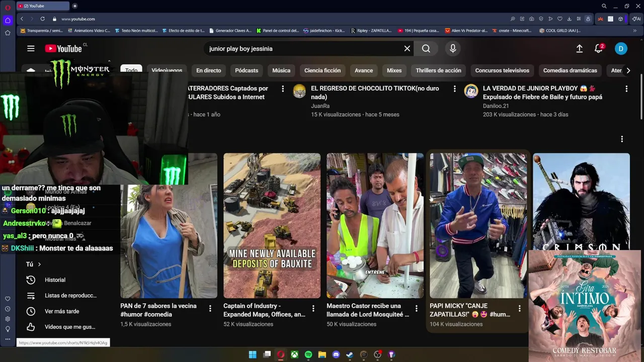Open options for PAN de 7 sabores short
644x362 pixels.
point(210,309)
